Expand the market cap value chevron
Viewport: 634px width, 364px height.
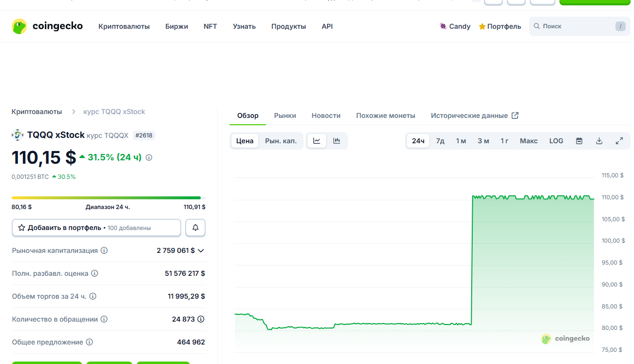[201, 250]
